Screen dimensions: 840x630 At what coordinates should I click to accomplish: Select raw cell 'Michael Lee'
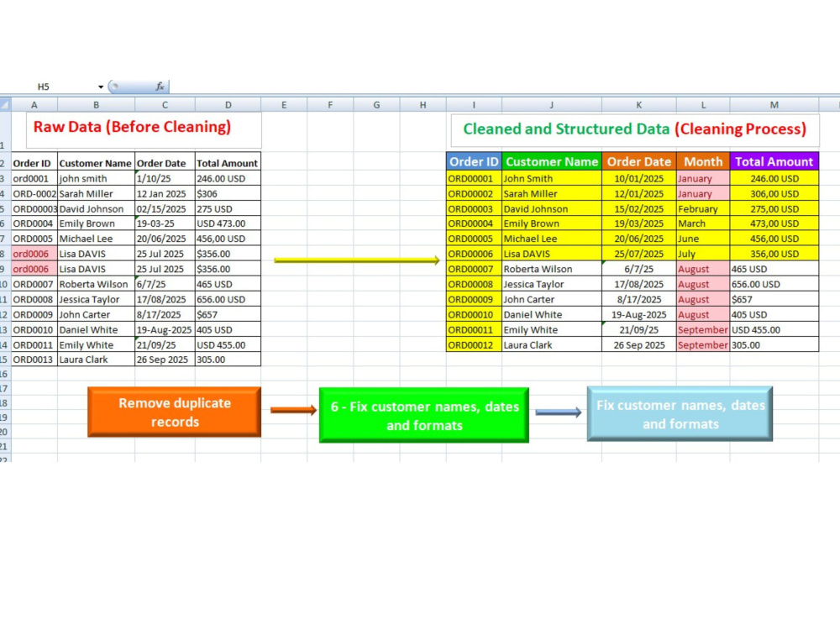pos(96,239)
